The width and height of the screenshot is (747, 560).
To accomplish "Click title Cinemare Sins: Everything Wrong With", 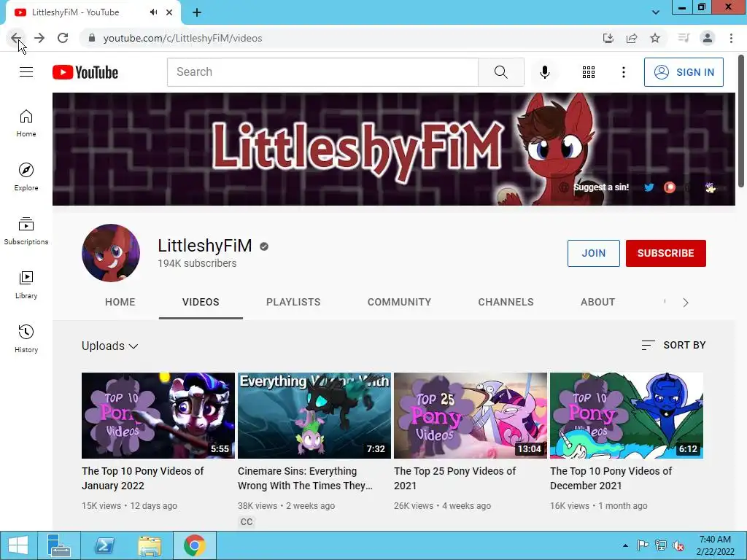I will (x=305, y=478).
